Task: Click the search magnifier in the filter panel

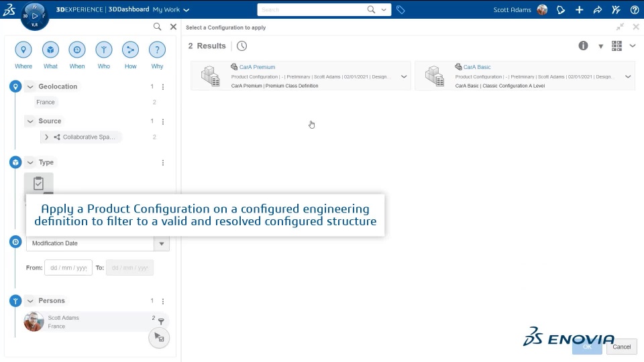Action: click(157, 27)
